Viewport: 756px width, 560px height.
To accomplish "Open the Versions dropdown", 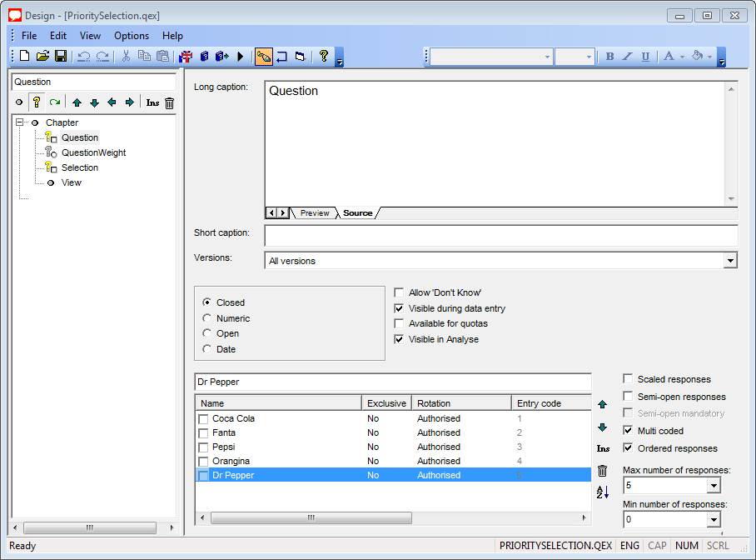I will [x=730, y=261].
